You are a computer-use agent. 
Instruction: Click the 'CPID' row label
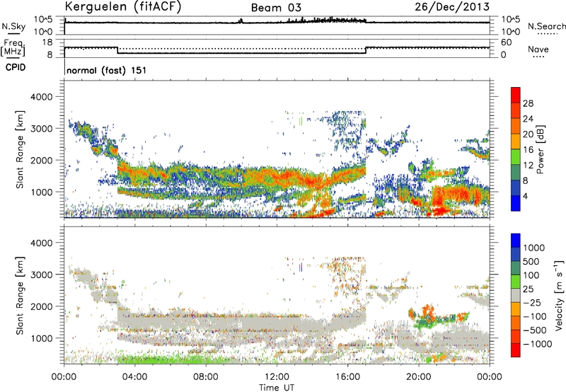[x=16, y=67]
